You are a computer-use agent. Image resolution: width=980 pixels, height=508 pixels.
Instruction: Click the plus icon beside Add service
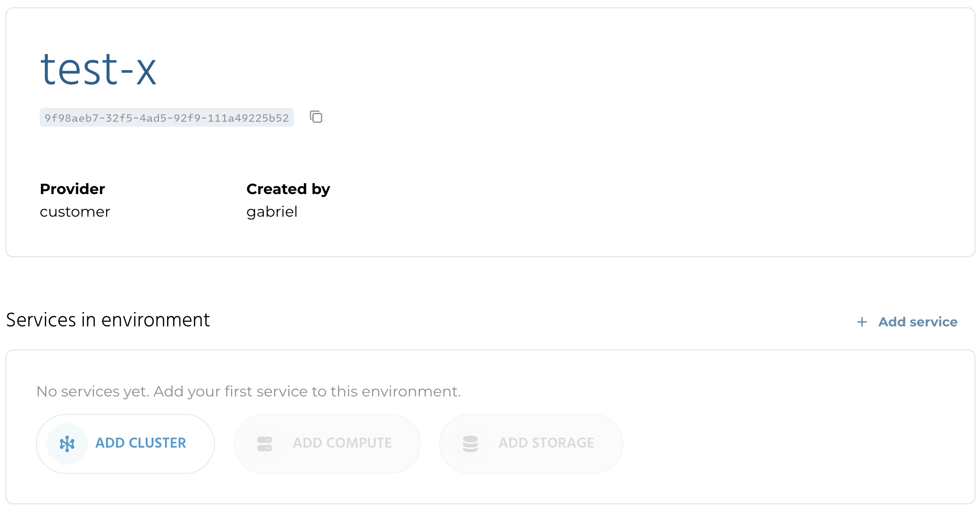861,322
